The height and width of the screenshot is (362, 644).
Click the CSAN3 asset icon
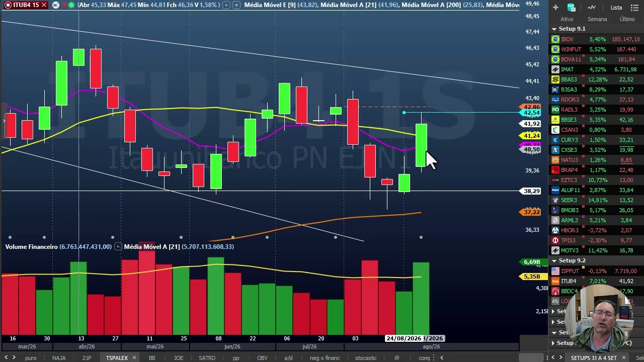pos(555,130)
